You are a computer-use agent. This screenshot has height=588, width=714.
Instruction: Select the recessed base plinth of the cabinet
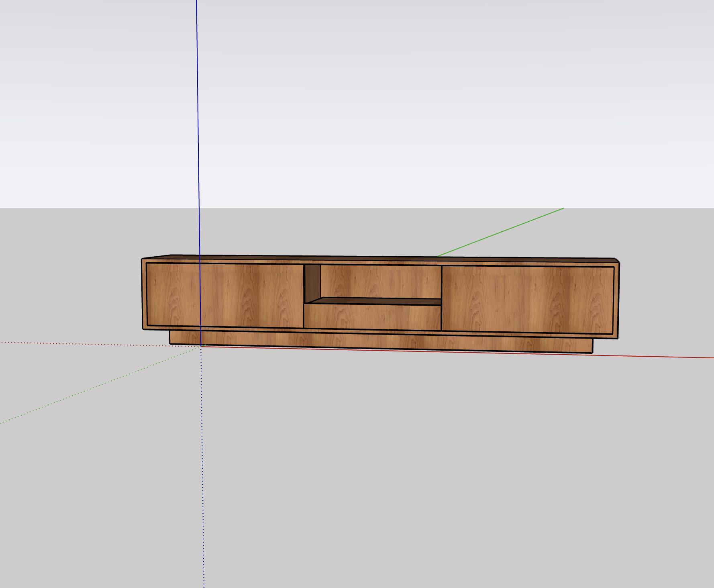tap(381, 342)
